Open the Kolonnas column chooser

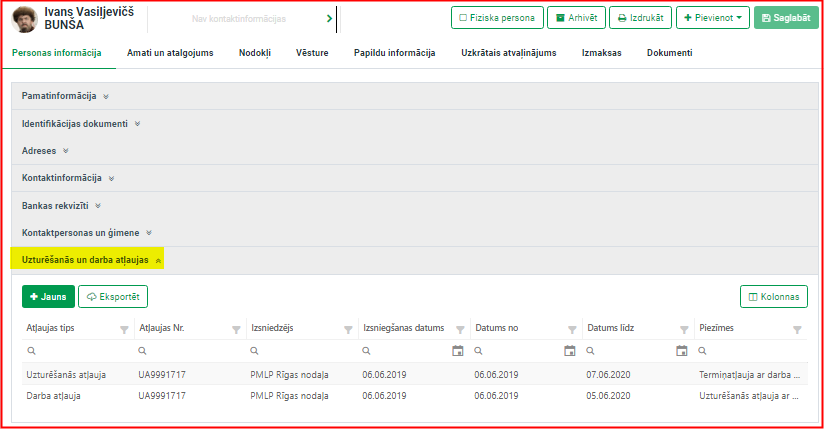point(774,297)
